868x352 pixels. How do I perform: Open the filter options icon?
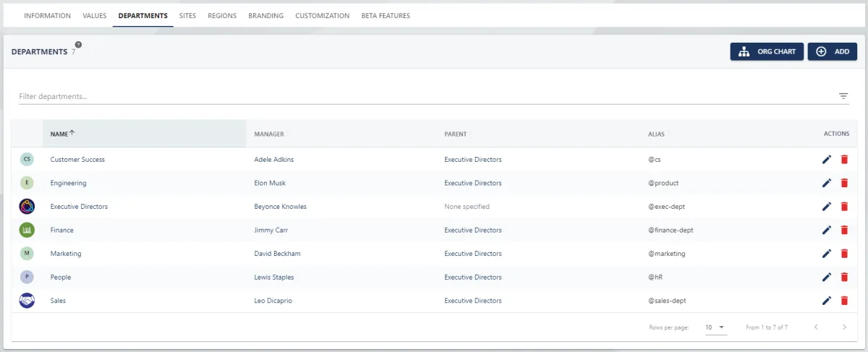[x=843, y=96]
